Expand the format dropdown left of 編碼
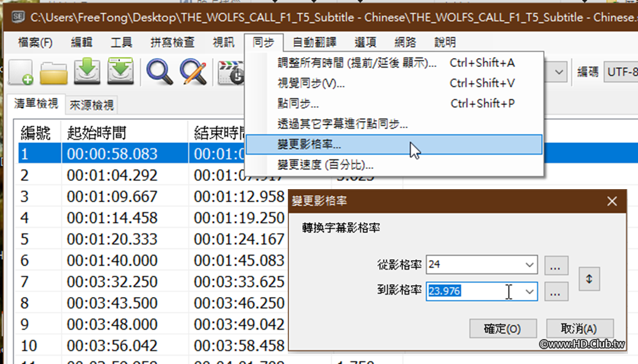 point(558,72)
